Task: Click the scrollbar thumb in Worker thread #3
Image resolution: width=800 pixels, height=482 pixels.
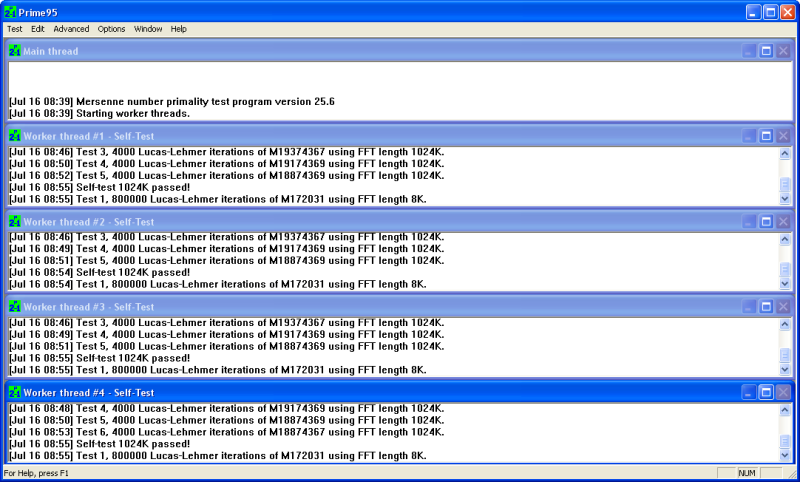Action: (x=785, y=356)
